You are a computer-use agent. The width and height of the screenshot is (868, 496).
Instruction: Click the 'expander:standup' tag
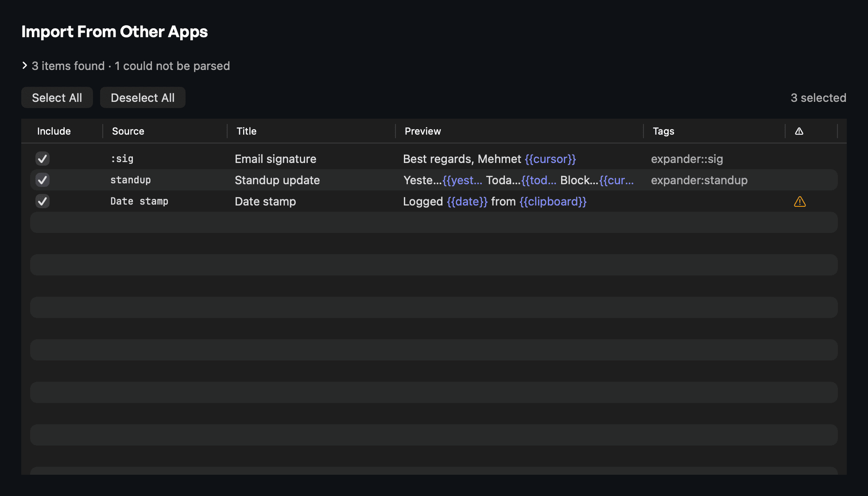(x=699, y=180)
